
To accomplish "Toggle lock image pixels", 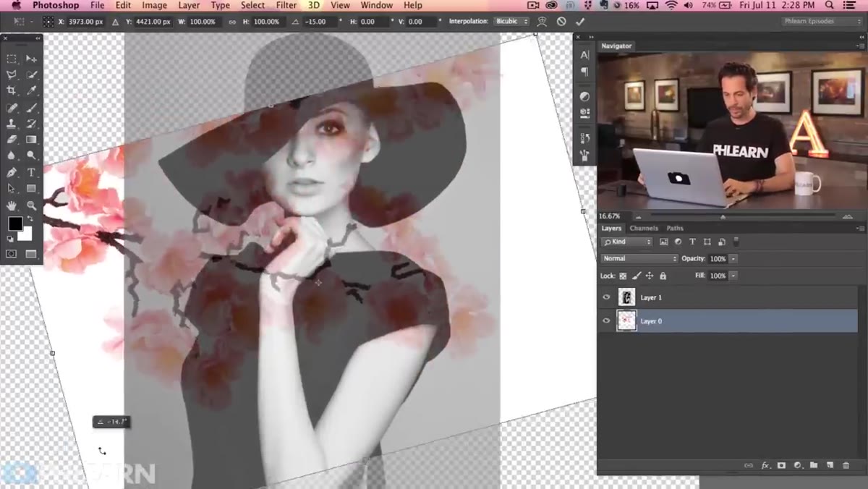I will click(637, 276).
